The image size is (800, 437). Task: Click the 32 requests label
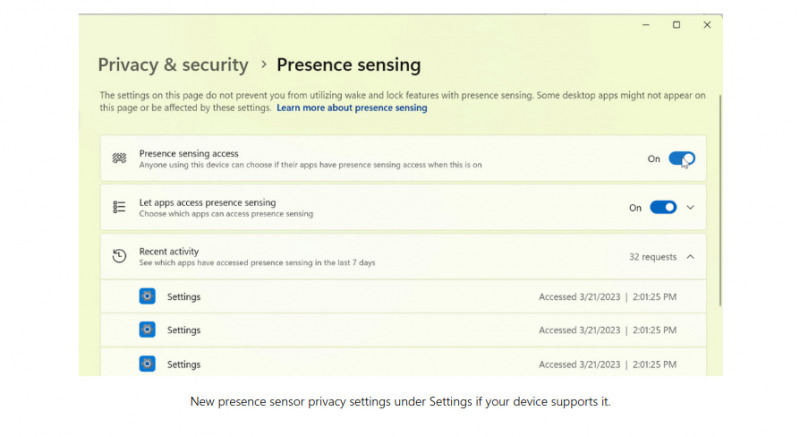[x=653, y=257]
